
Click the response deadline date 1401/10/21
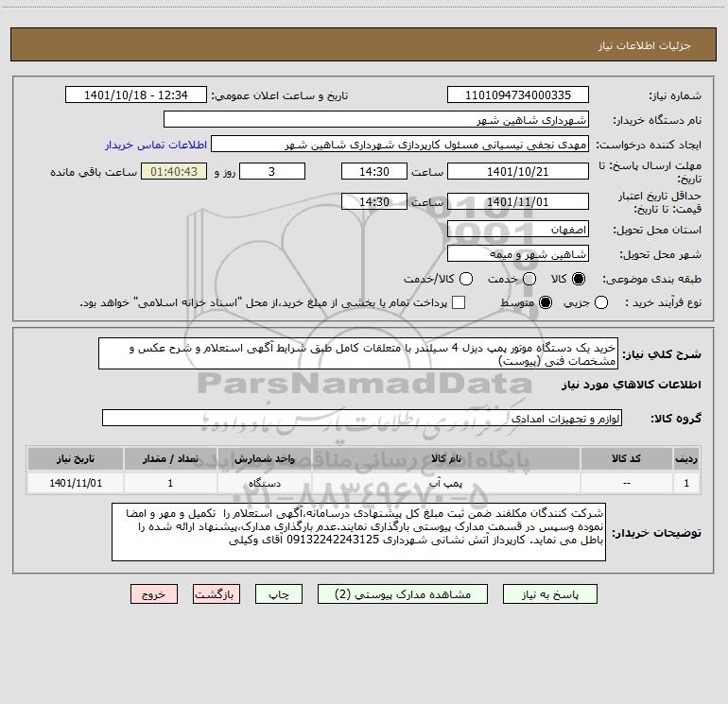point(518,171)
